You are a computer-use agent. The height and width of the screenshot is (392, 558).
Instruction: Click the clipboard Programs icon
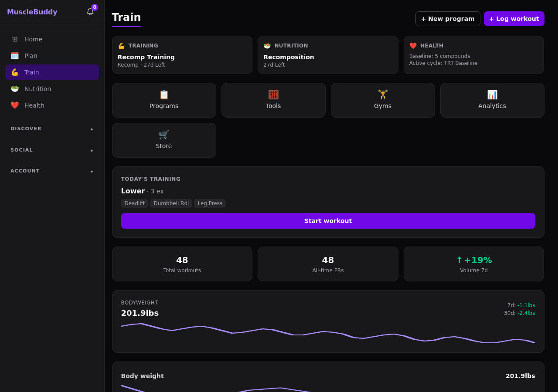pos(164,95)
